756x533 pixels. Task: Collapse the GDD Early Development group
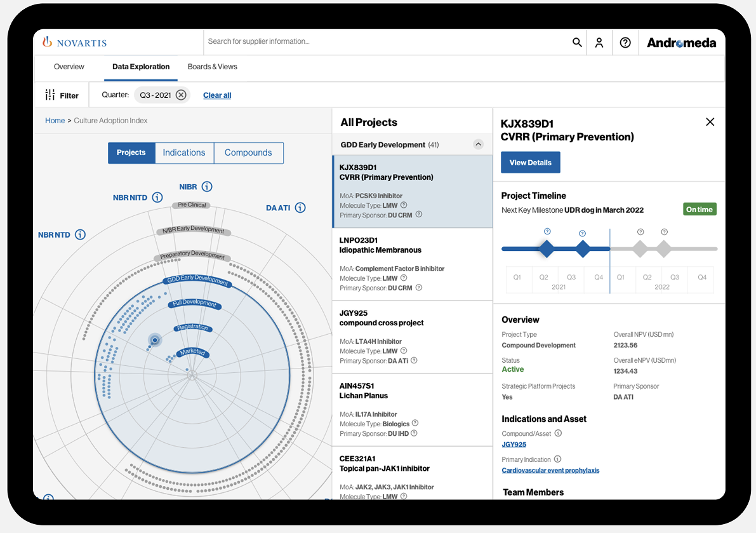coord(479,145)
